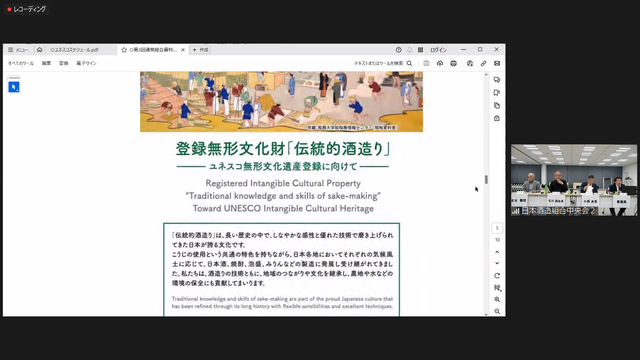The image size is (640, 360).
Task: Open the notifications bell
Action: [x=409, y=50]
